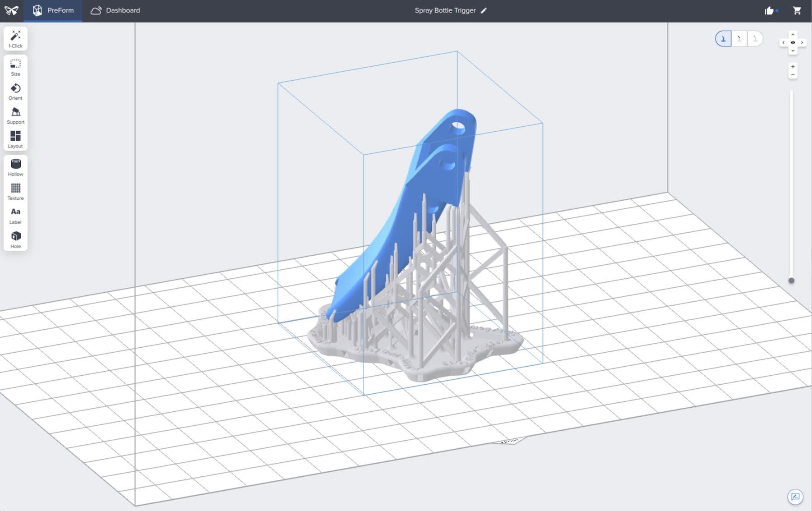Click the thumbs-up feedback icon

[770, 10]
